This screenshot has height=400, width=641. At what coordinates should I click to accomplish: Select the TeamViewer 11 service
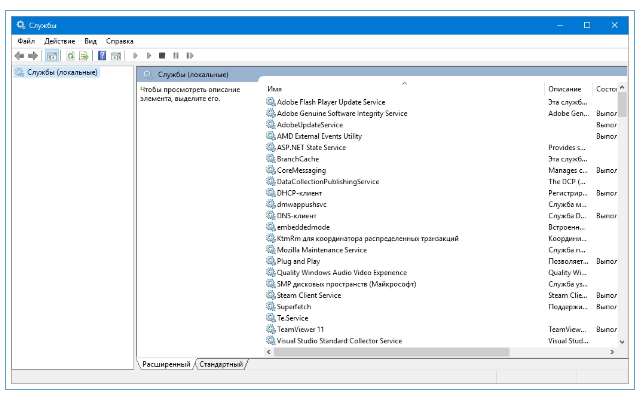pyautogui.click(x=300, y=329)
